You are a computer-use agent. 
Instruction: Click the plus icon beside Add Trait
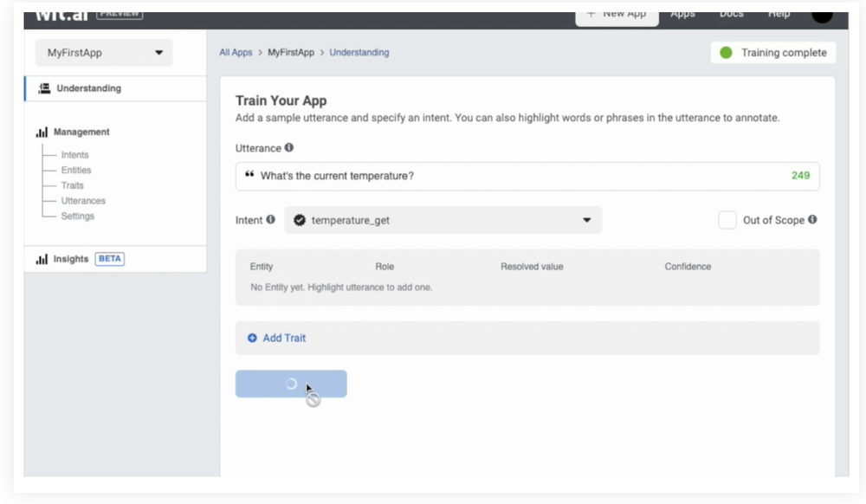pos(251,338)
